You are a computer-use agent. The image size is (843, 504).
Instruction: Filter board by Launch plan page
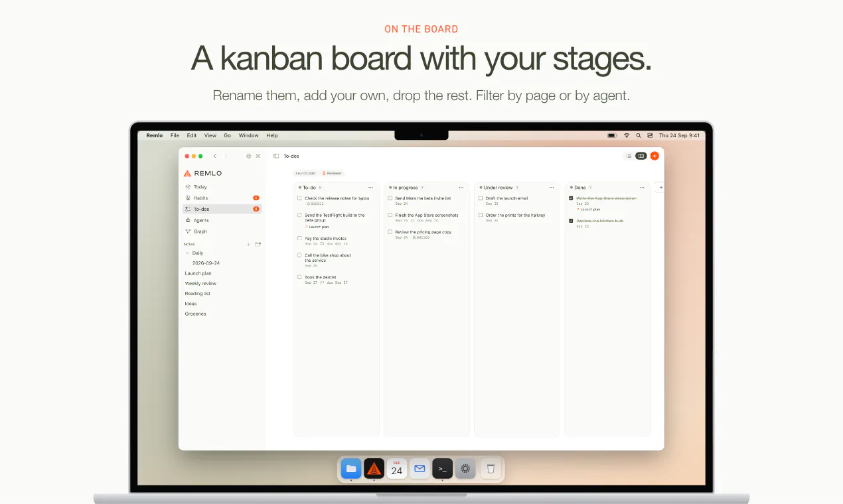coord(305,173)
